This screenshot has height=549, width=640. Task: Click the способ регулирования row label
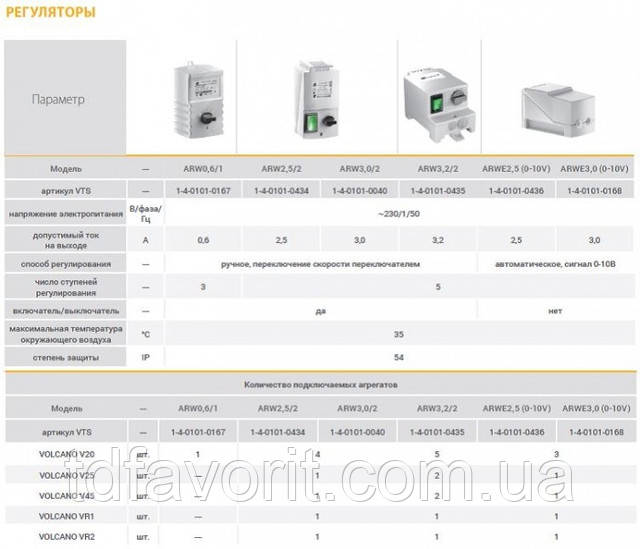(66, 264)
